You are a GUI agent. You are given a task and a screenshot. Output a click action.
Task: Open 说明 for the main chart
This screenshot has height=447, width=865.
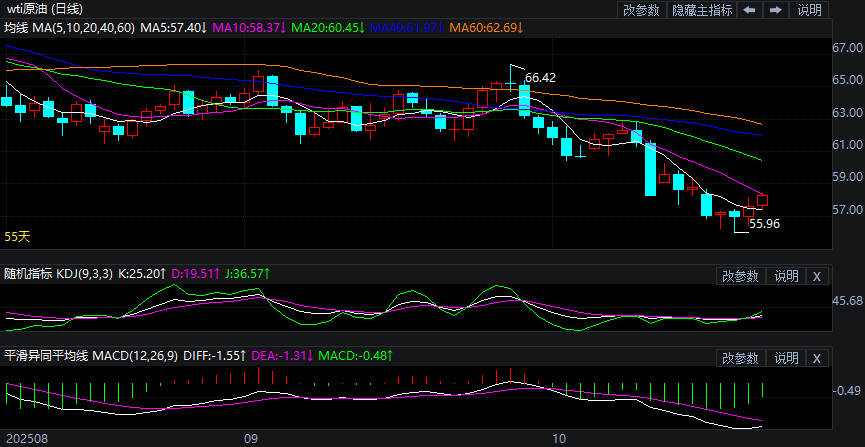coord(809,11)
